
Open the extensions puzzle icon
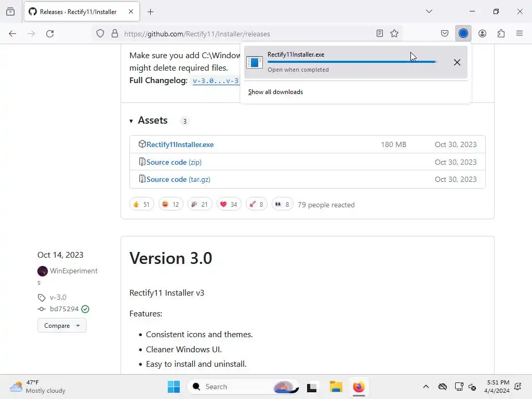tap(501, 33)
